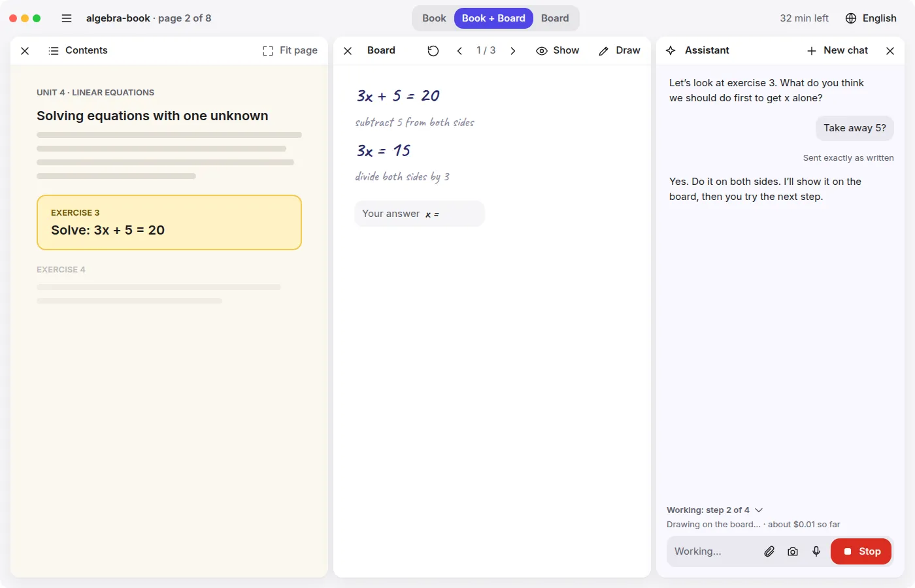
Task: Activate the Draw pencil tool
Action: pyautogui.click(x=620, y=50)
